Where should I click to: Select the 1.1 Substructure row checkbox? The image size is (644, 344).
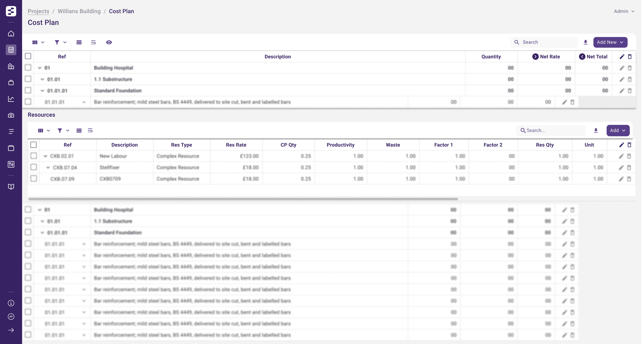(28, 79)
